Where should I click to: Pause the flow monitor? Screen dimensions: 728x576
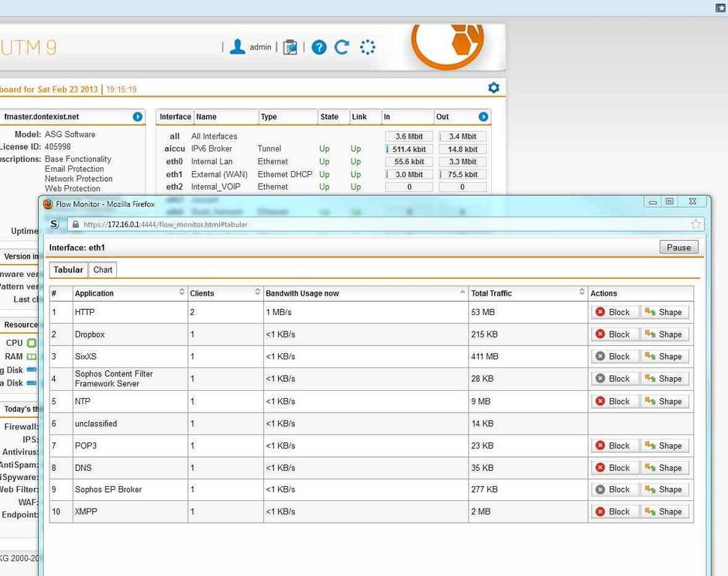[x=679, y=247]
